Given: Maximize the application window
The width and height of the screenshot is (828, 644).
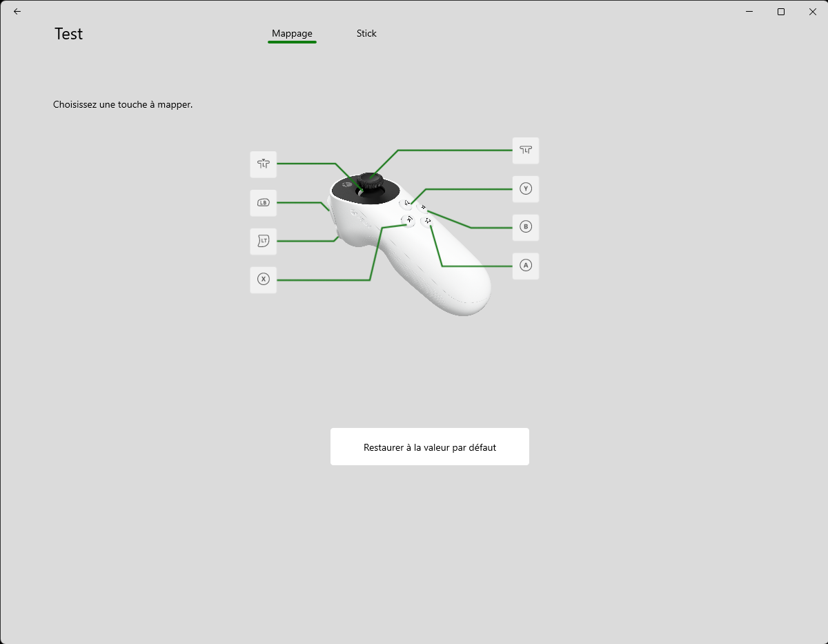Looking at the screenshot, I should pos(781,12).
